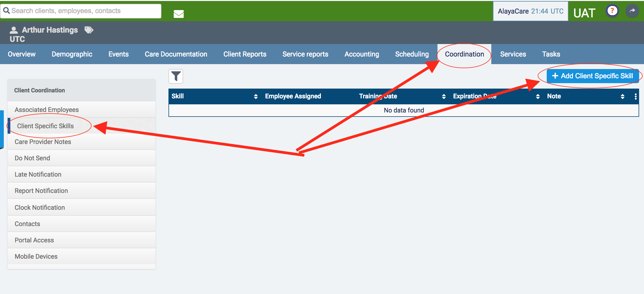This screenshot has height=294, width=644.
Task: Click the tags icon beside Arthur Hastings
Action: click(89, 30)
